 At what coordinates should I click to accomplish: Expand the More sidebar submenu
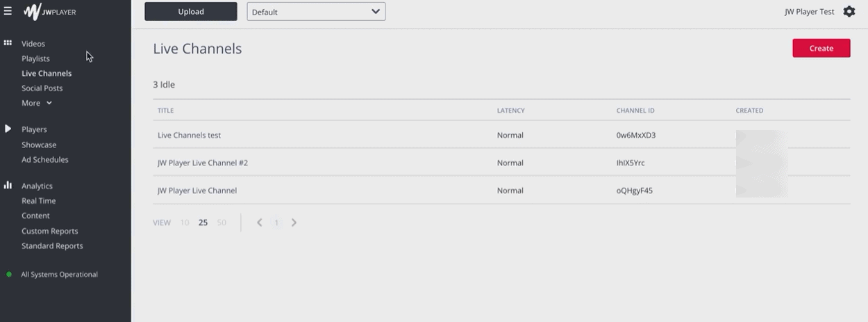[37, 103]
